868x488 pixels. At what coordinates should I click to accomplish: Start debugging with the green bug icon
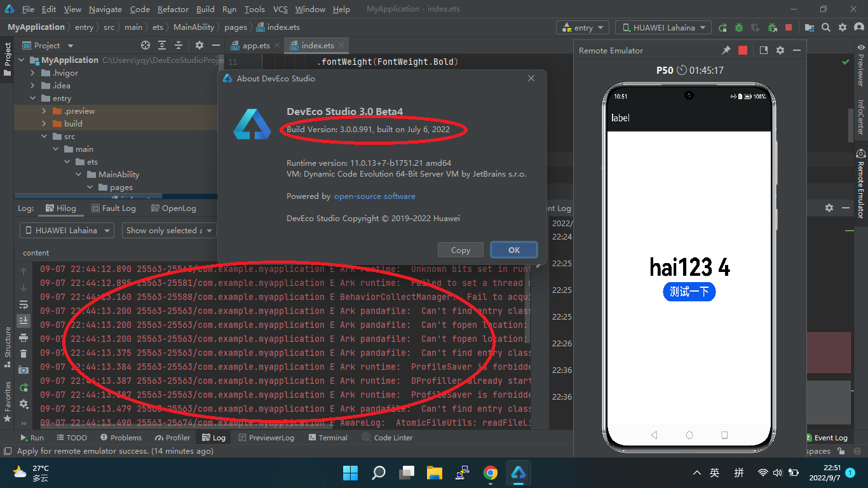739,27
